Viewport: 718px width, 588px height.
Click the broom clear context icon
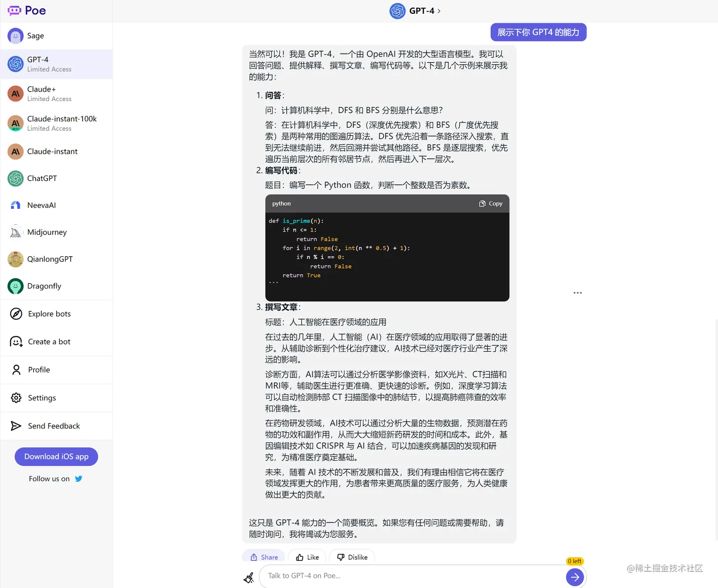coord(249,577)
